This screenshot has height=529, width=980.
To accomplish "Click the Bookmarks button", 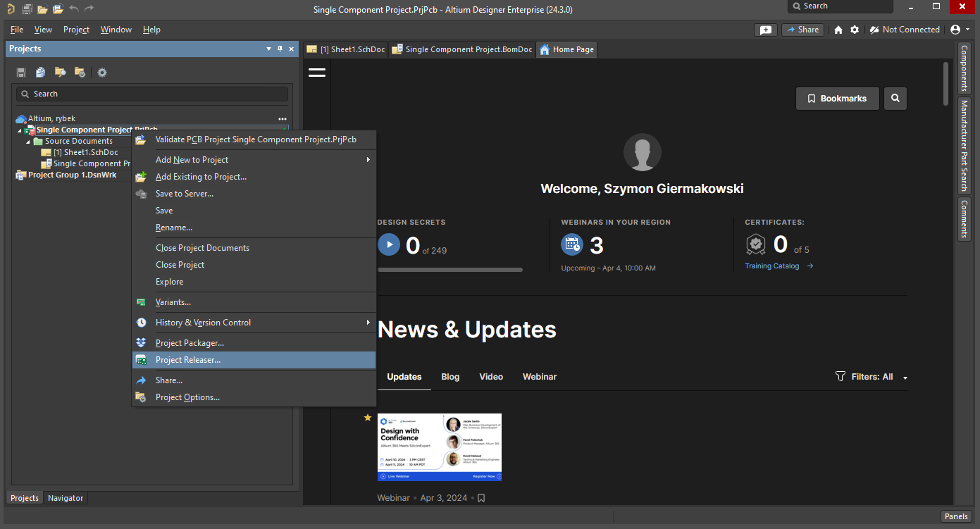I will pos(838,99).
